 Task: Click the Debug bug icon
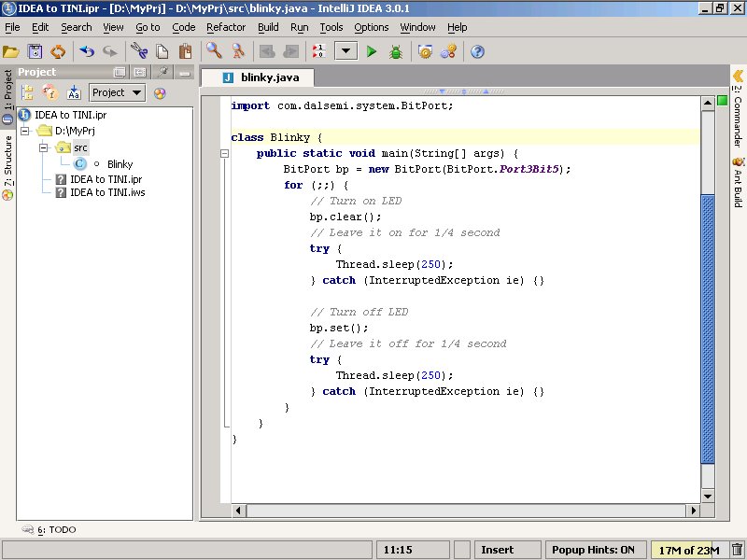click(x=395, y=51)
